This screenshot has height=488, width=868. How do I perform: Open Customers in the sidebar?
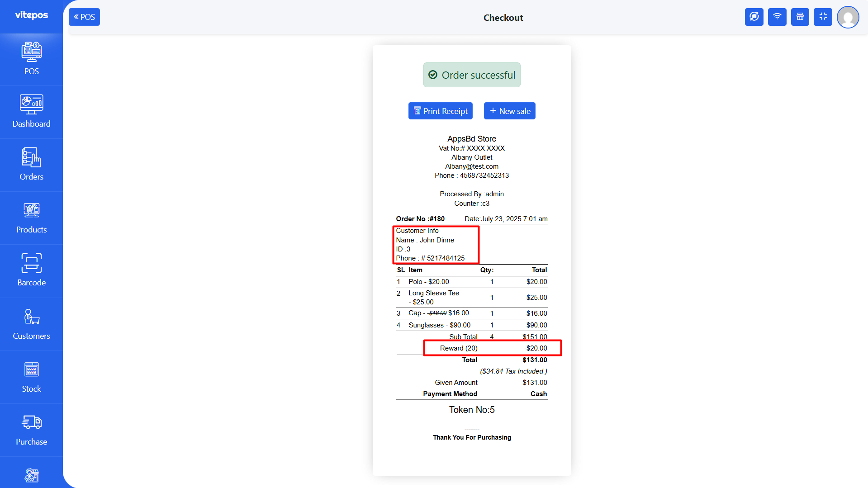click(31, 324)
